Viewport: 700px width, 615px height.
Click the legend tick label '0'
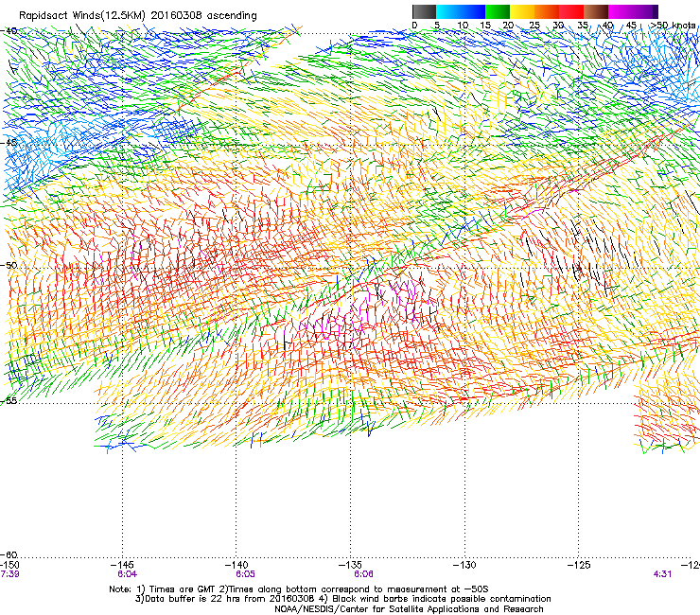(414, 25)
